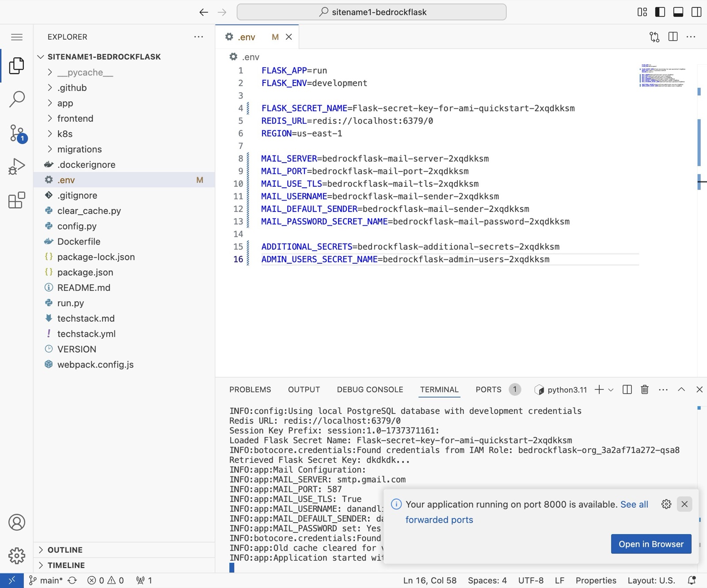This screenshot has height=588, width=707.
Task: Open Customize Layout icon
Action: [642, 12]
